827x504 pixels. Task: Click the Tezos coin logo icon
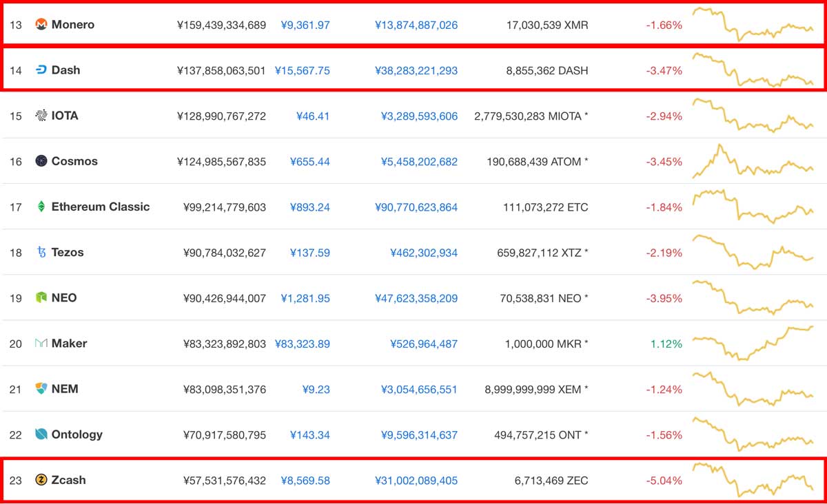(41, 253)
